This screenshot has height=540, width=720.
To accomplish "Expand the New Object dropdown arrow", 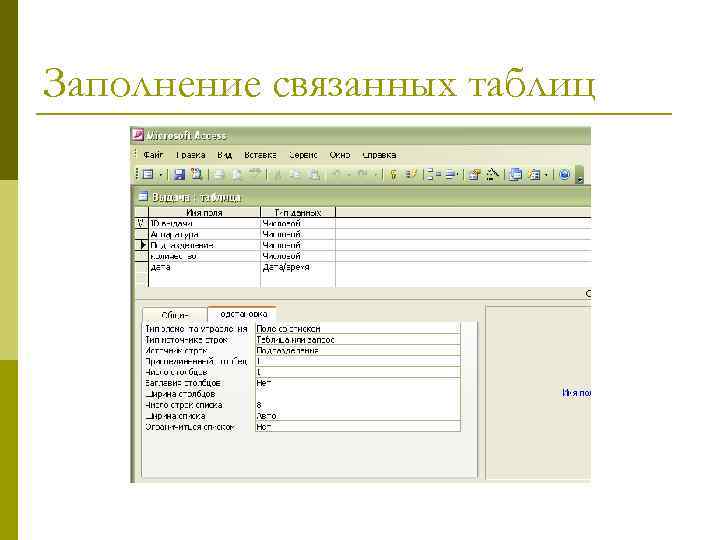I will click(546, 174).
